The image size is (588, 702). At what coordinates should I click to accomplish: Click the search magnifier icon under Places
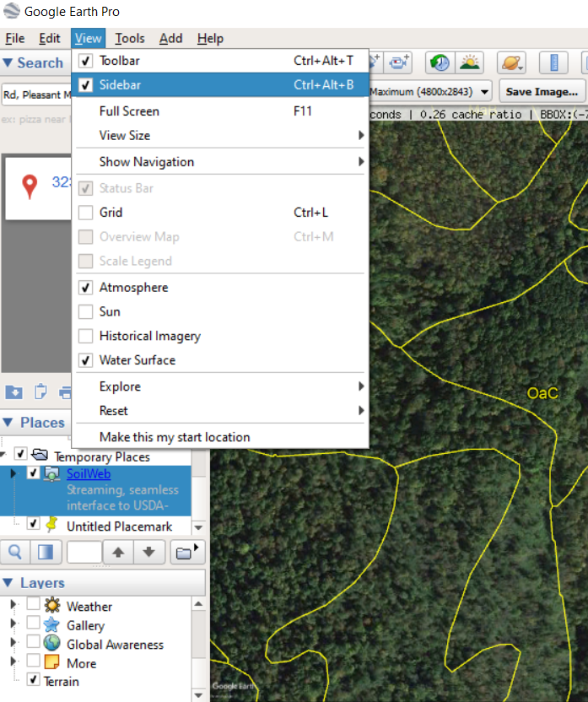click(x=16, y=553)
